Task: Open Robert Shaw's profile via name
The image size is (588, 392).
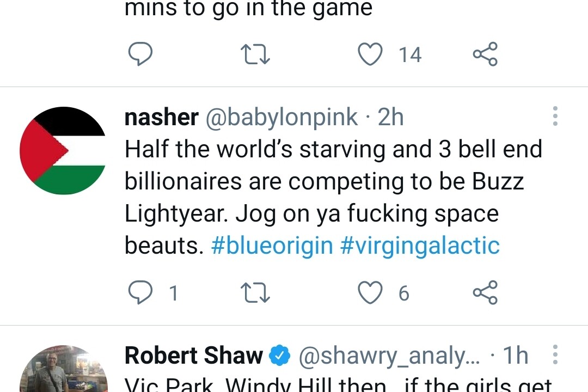Action: tap(194, 356)
